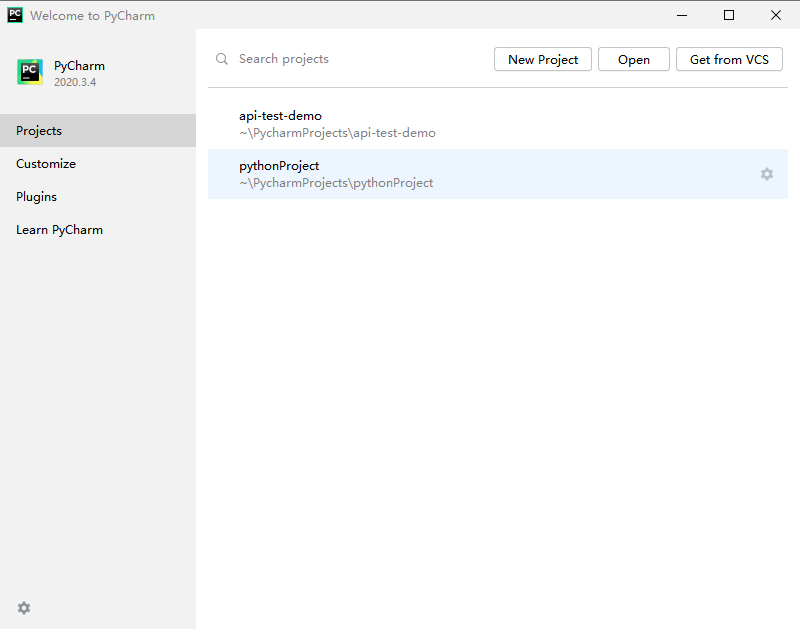The height and width of the screenshot is (629, 800).
Task: Close the Welcome to PyCharm window
Action: (x=776, y=15)
